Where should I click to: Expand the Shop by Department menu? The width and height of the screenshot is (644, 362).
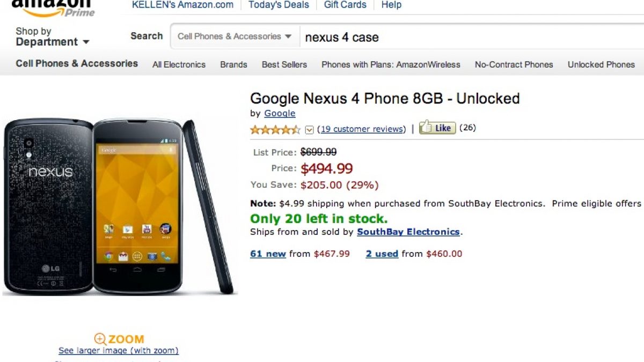[x=52, y=36]
